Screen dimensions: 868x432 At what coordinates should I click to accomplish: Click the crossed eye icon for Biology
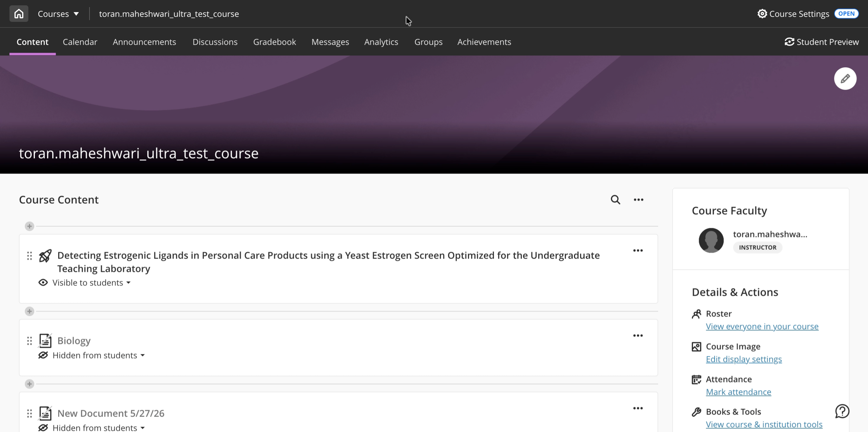[x=43, y=355]
